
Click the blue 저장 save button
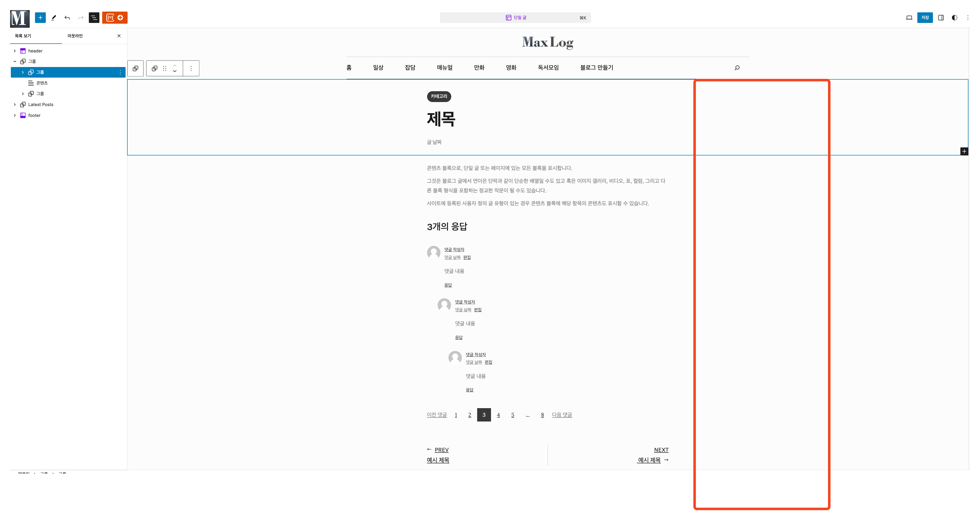[925, 18]
